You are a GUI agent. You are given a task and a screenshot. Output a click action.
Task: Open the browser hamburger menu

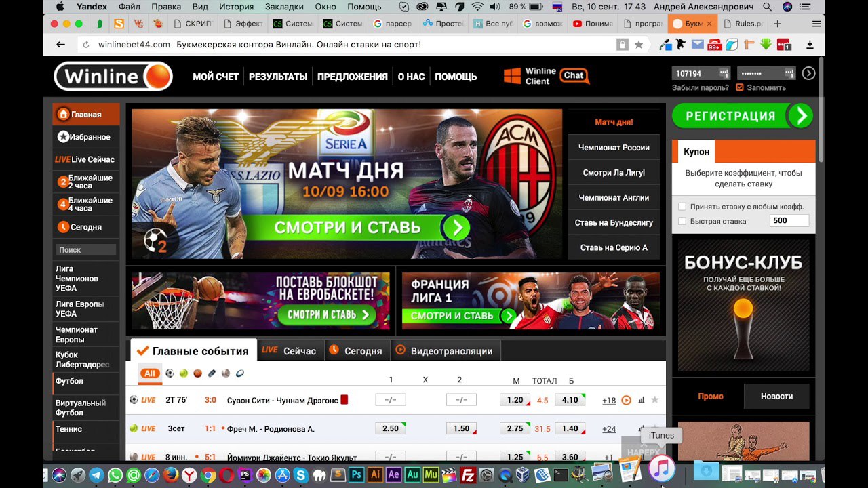[816, 23]
